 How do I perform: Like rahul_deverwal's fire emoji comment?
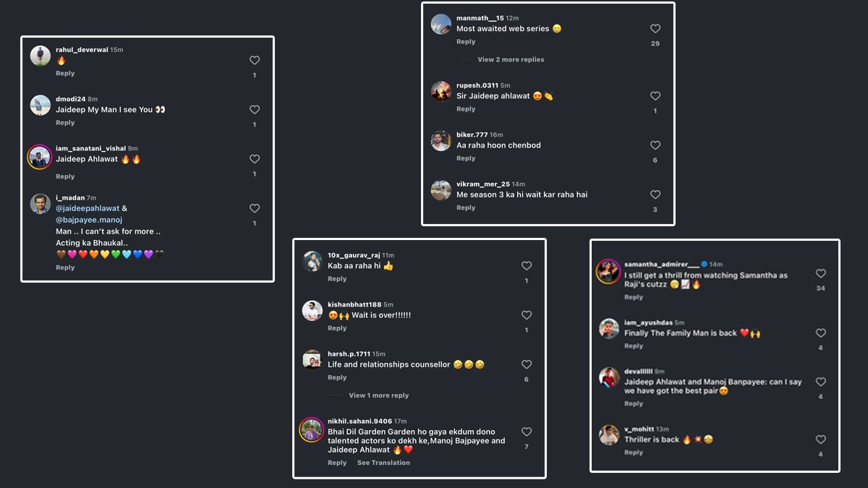[255, 61]
